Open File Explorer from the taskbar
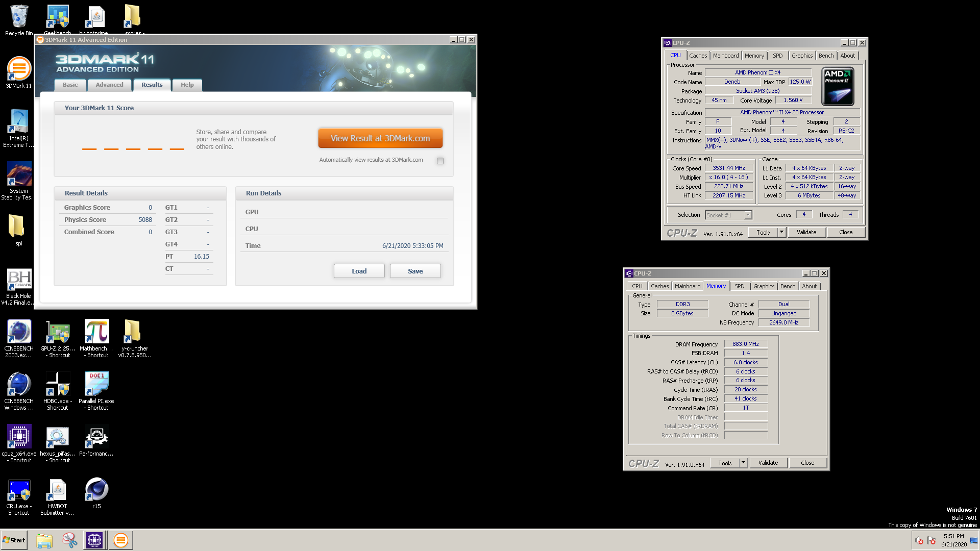 point(44,540)
